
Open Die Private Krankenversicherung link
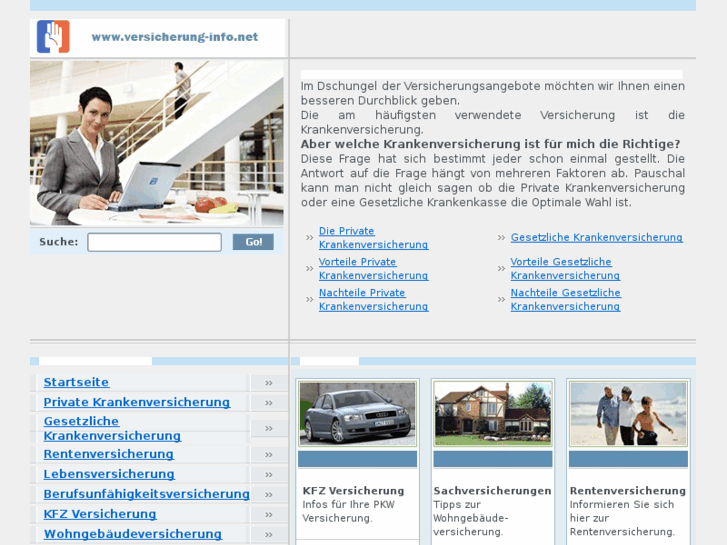(x=373, y=237)
